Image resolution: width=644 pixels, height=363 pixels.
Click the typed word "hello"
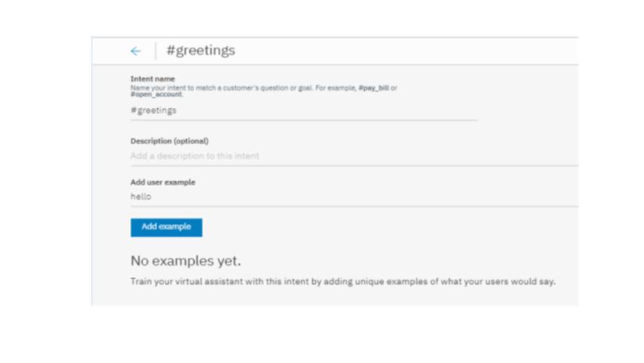click(140, 197)
